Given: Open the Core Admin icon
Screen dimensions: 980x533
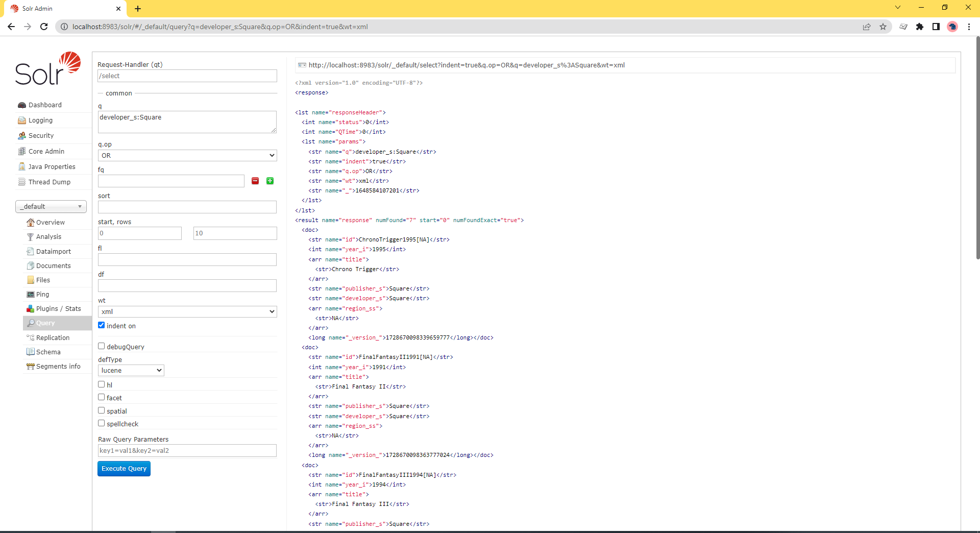Looking at the screenshot, I should (x=22, y=152).
